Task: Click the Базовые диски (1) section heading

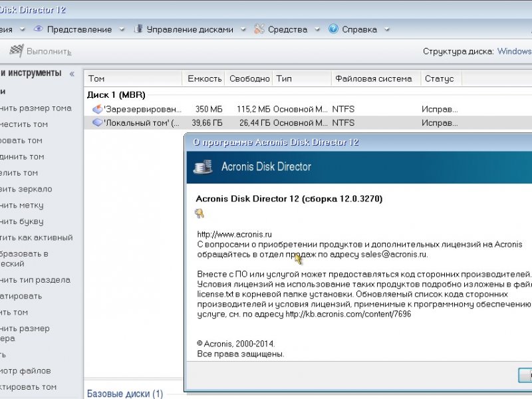Action: tap(125, 394)
